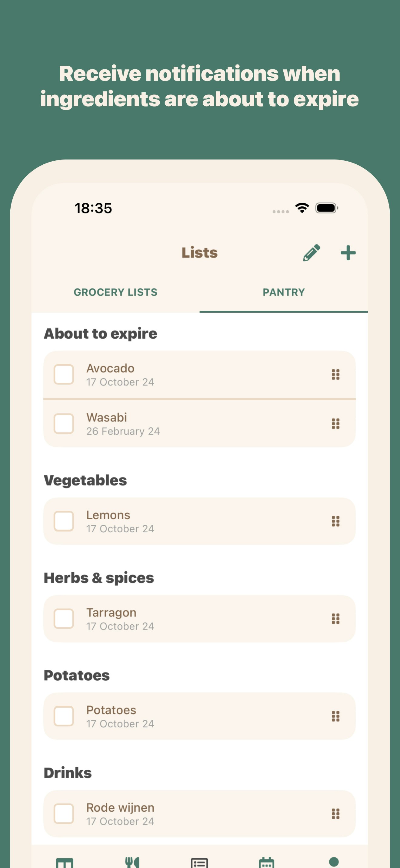
Task: Check off Lemons in Vegetables
Action: click(x=64, y=521)
